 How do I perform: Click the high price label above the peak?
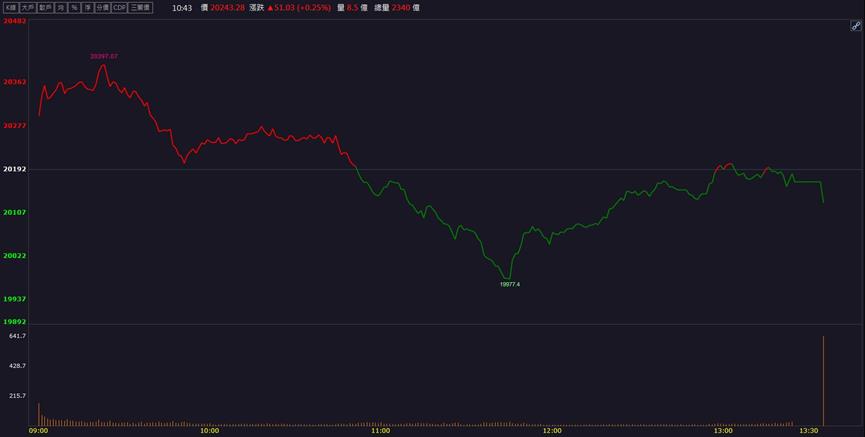[104, 56]
